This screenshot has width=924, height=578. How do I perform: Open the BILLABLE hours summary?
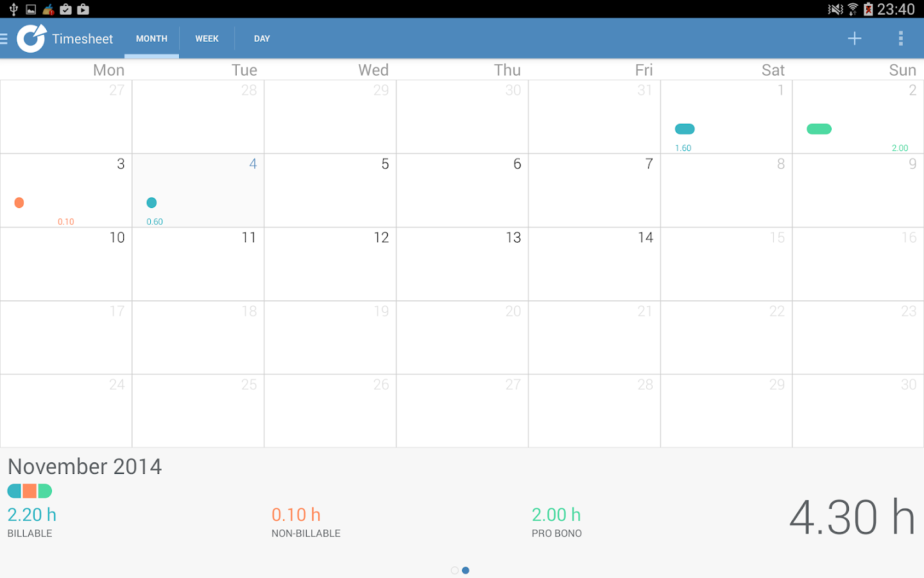coord(31,521)
